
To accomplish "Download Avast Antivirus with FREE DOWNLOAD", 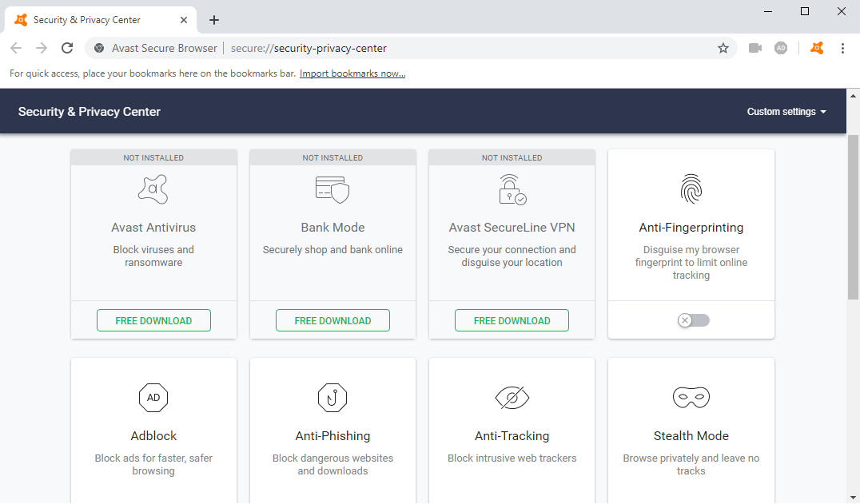I will click(x=153, y=320).
